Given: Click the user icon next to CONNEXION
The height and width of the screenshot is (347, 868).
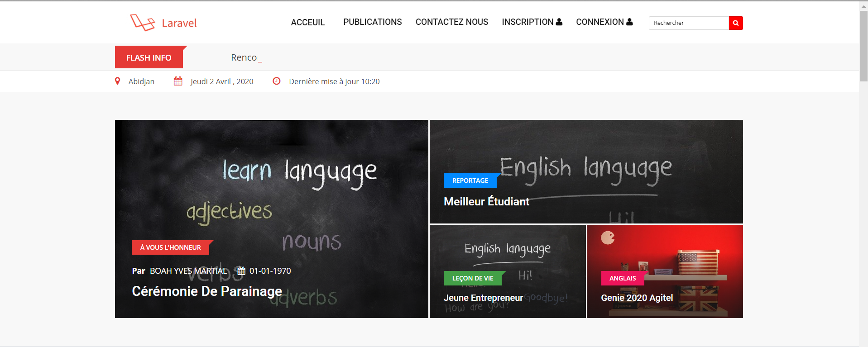Looking at the screenshot, I should tap(629, 22).
